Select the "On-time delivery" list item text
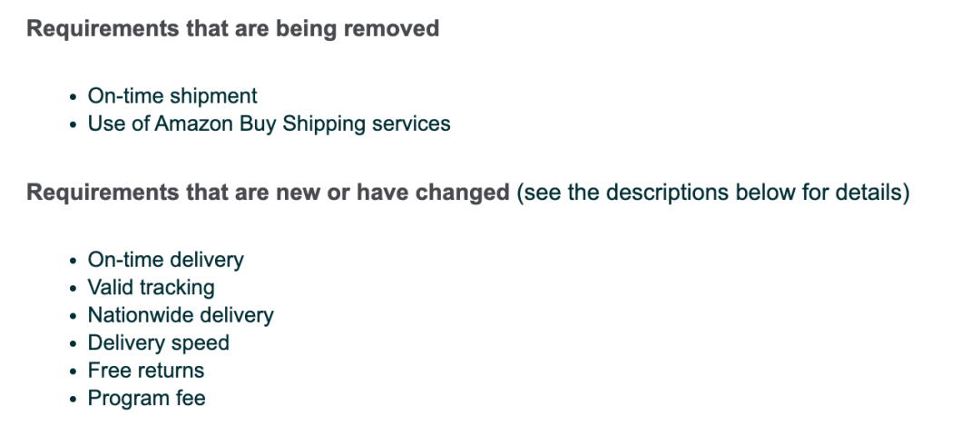The width and height of the screenshot is (980, 426). pyautogui.click(x=166, y=260)
